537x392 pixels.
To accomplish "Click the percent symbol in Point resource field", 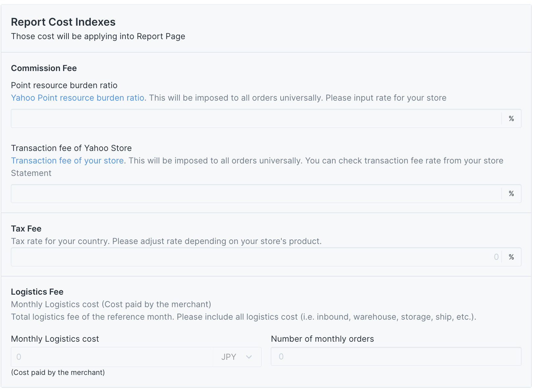I will pos(511,119).
